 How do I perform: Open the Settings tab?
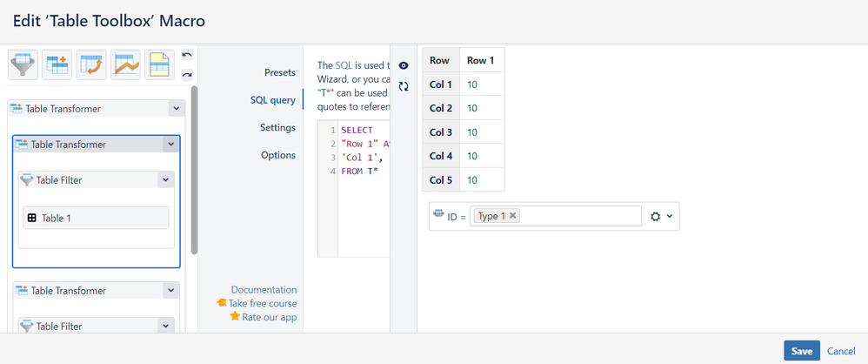[x=277, y=127]
